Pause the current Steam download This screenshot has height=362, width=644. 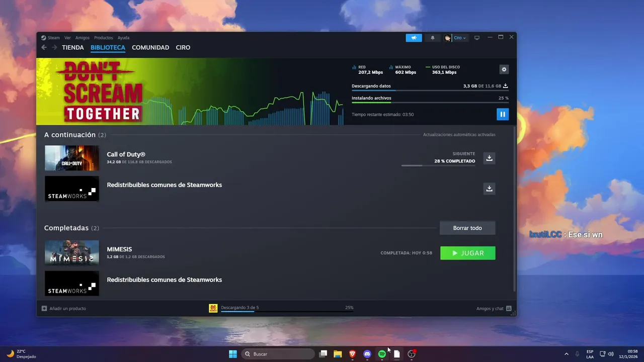tap(502, 114)
